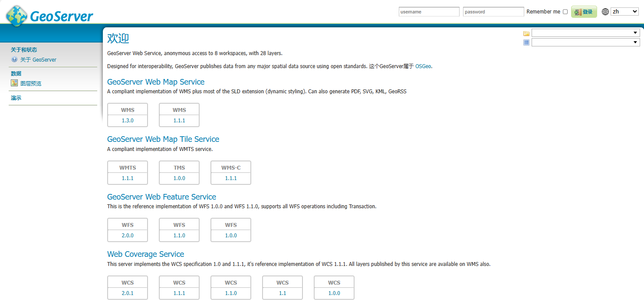Screen dimensions: 644x305
Task: Open WFS 2.0.0 capabilities link
Action: pos(128,235)
